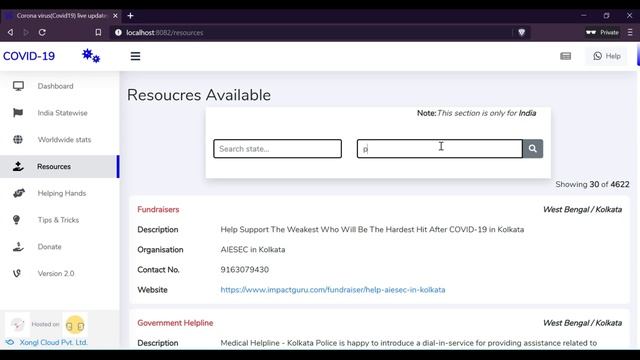640x360 pixels.
Task: Click the COVID-19 brand title
Action: pyautogui.click(x=29, y=56)
